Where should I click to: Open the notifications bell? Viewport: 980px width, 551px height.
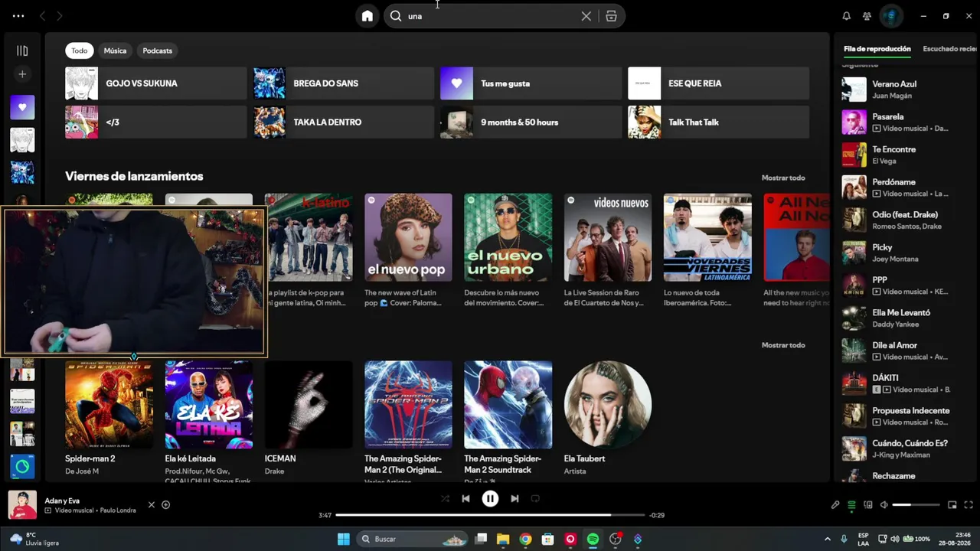click(x=847, y=16)
